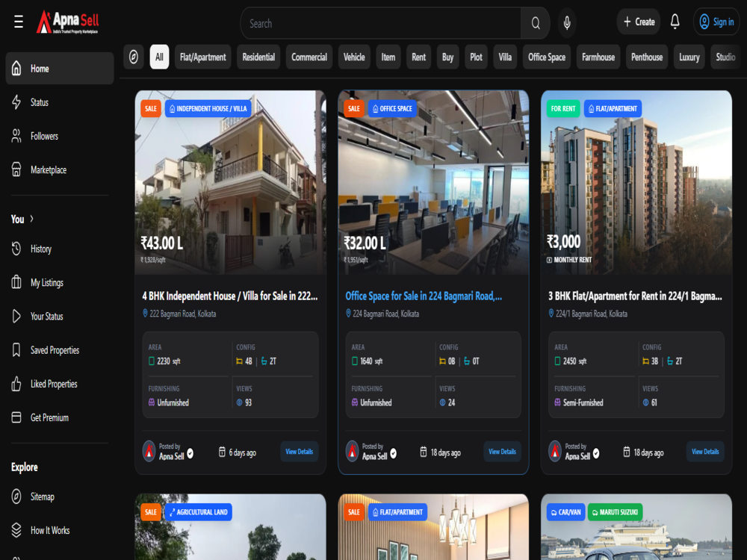The image size is (747, 560).
Task: Open the ₹32.00 L office space photo
Action: [433, 183]
